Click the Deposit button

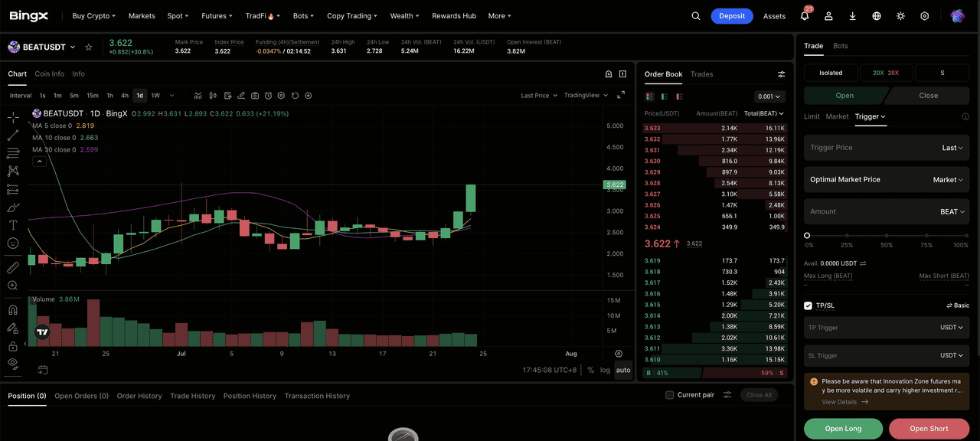point(732,15)
